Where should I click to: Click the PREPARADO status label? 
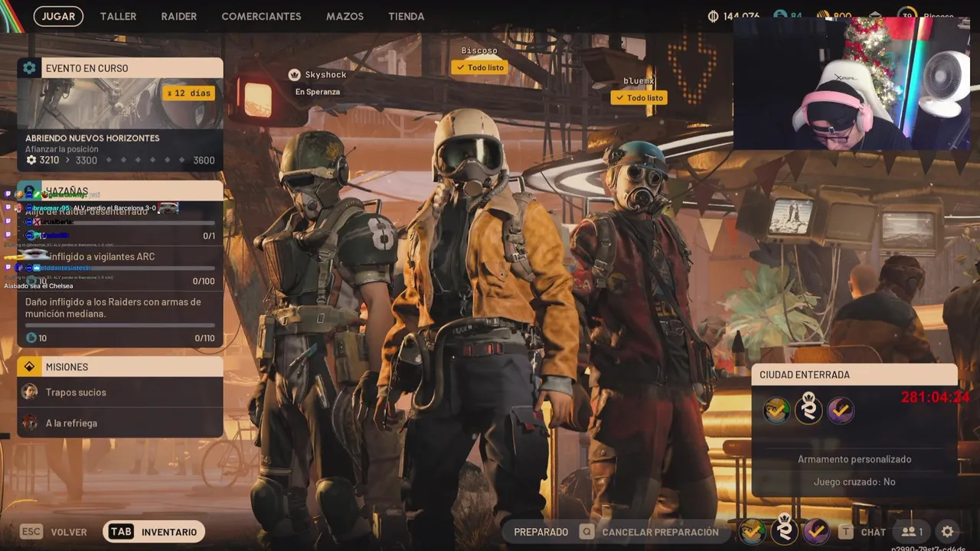click(x=541, y=532)
